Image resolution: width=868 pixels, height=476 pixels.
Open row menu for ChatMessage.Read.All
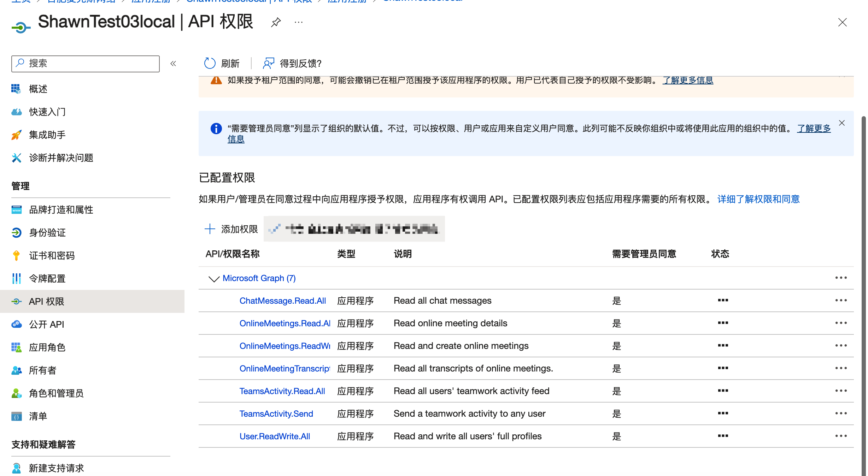(841, 301)
